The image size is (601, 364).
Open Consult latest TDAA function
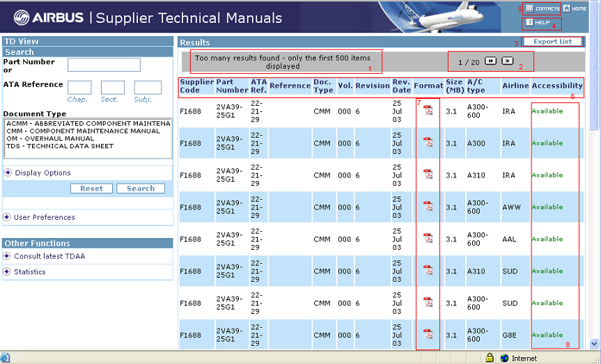coord(49,256)
